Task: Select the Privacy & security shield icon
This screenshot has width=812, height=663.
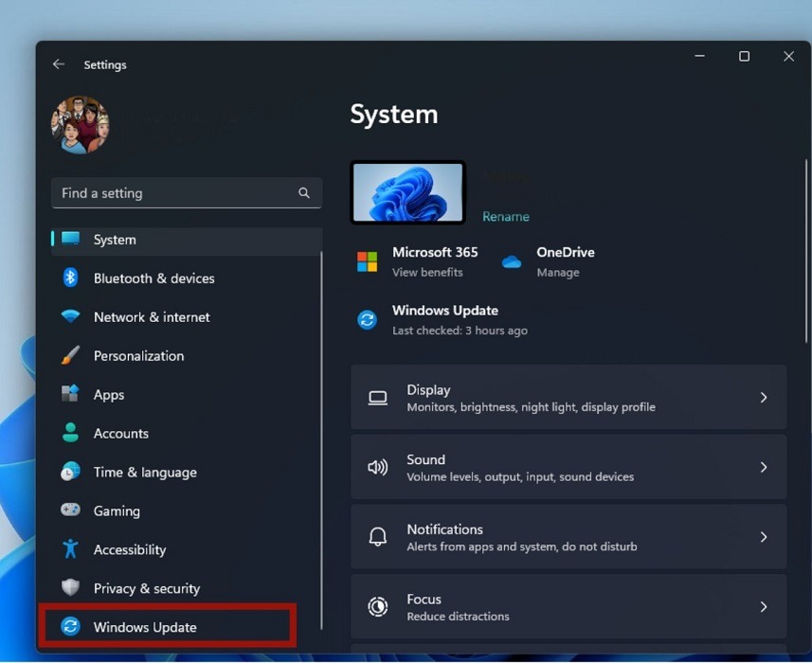Action: [71, 588]
